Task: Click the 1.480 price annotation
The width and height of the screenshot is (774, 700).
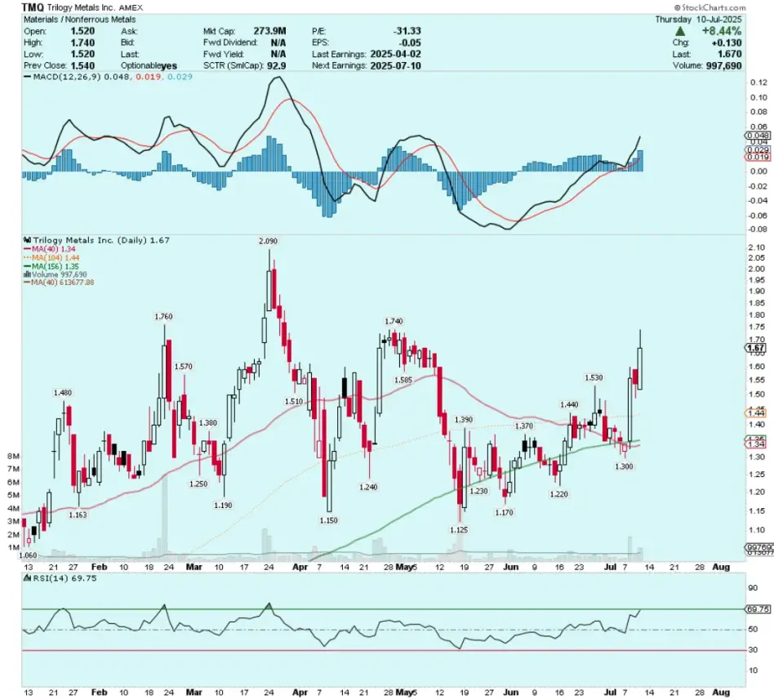Action: pyautogui.click(x=62, y=392)
